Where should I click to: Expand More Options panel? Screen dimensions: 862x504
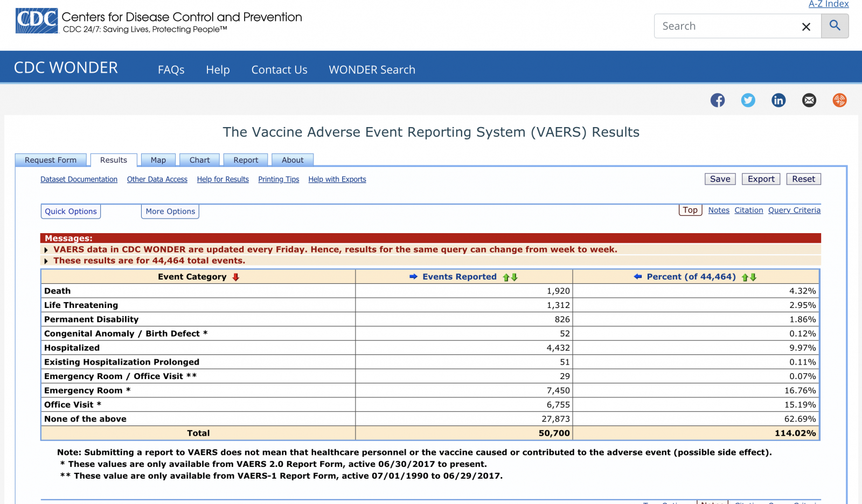(x=170, y=212)
